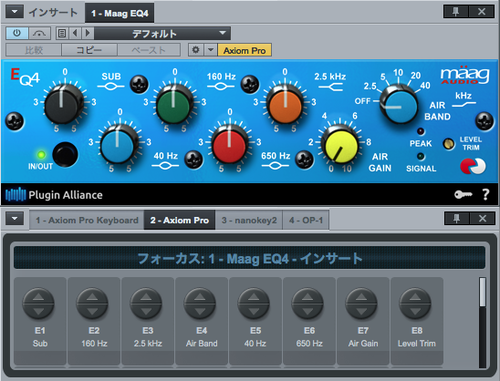This screenshot has height=381, width=500.
Task: Click the PEAK indicator LED
Action: tap(421, 131)
